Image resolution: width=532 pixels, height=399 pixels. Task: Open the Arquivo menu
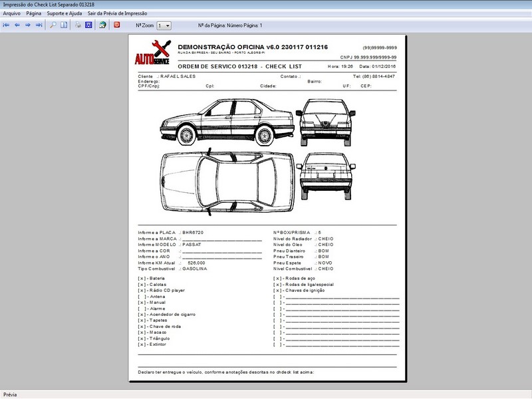click(x=11, y=13)
